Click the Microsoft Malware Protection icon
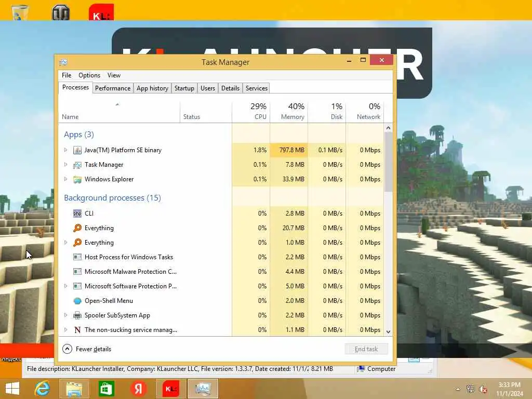 tap(77, 272)
